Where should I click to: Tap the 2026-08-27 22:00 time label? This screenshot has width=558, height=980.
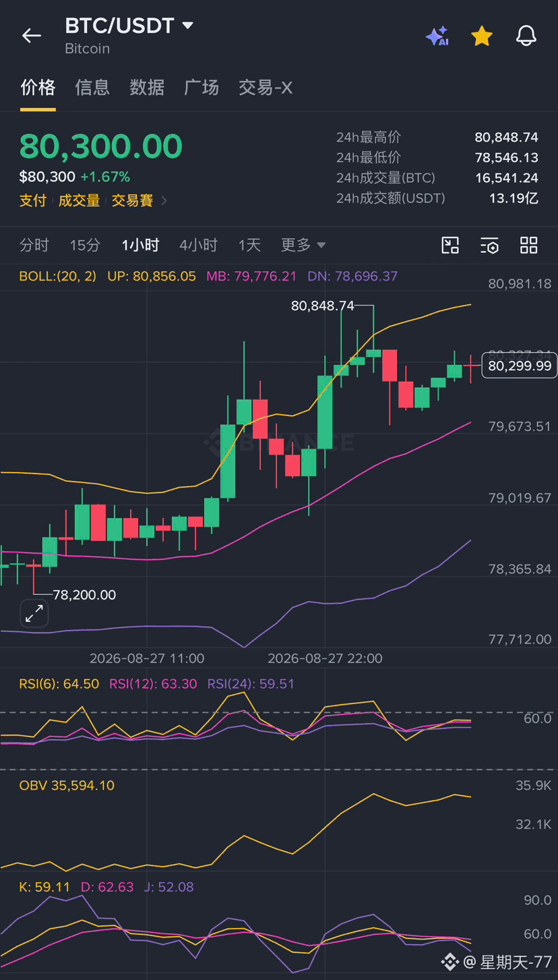coord(325,658)
